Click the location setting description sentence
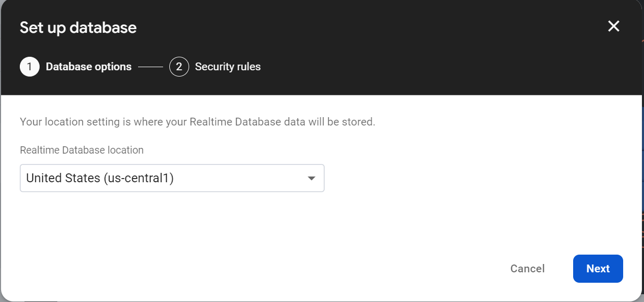The height and width of the screenshot is (302, 644). click(197, 122)
